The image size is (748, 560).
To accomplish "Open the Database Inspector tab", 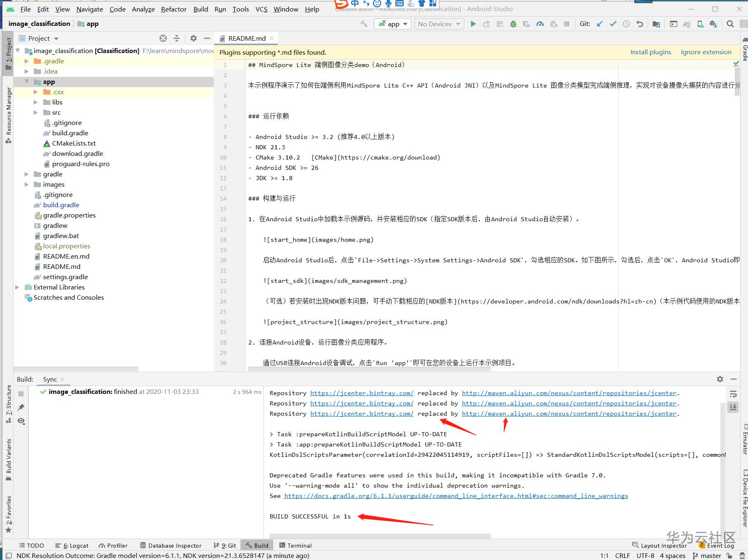I will click(171, 545).
